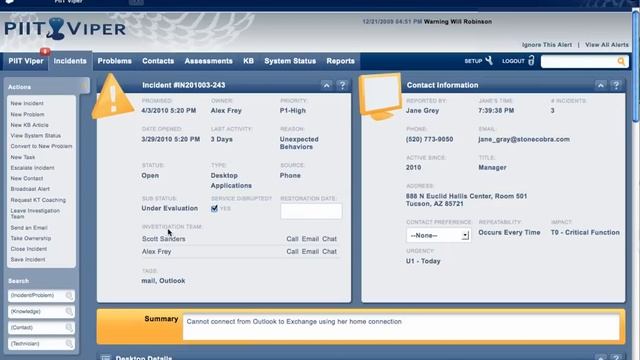Click the monitor icon by Contact Information
Image resolution: width=640 pixels, height=360 pixels.
coord(380,97)
